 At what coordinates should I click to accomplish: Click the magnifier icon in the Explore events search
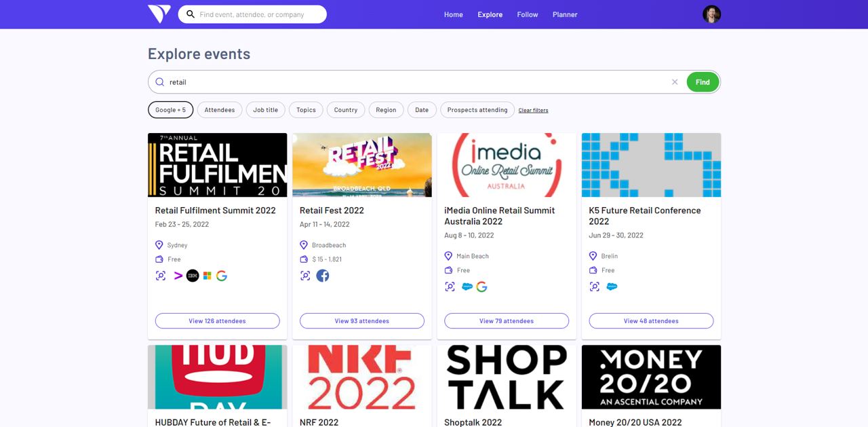click(x=160, y=82)
